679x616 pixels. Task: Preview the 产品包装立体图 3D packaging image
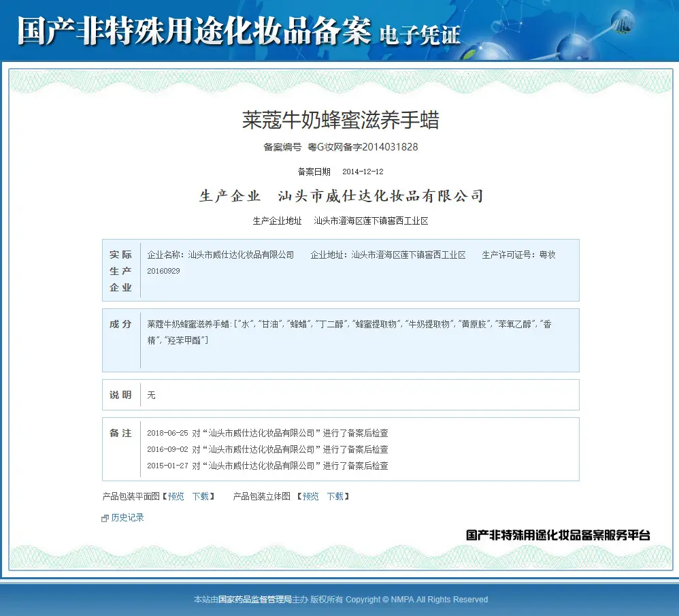[310, 496]
